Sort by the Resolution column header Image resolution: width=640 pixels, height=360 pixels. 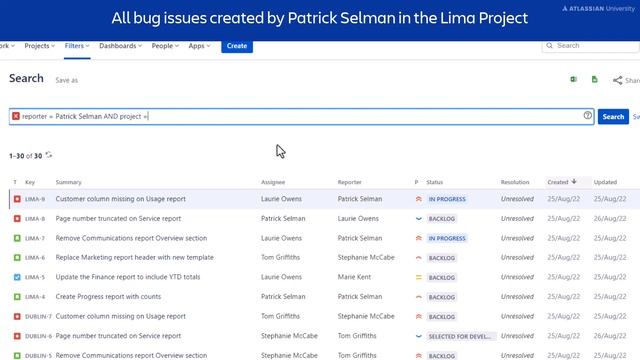[x=515, y=182]
